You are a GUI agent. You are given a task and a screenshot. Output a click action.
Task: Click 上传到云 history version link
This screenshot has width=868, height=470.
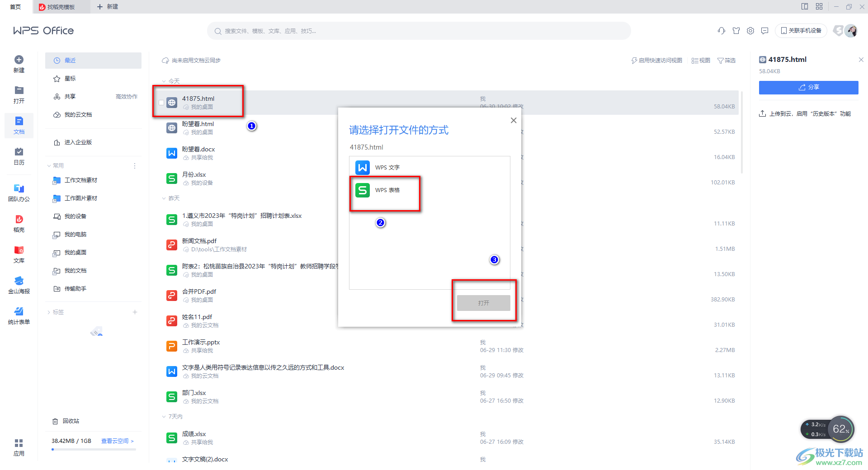(805, 114)
